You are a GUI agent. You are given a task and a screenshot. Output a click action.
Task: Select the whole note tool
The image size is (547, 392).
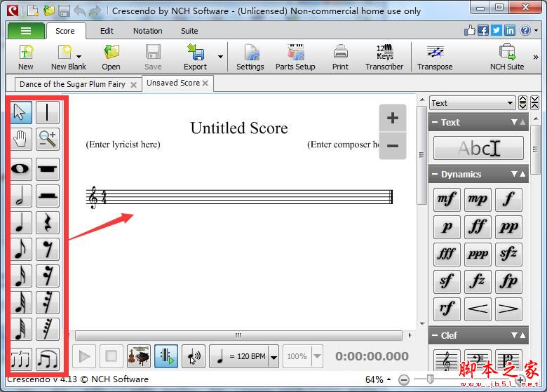click(x=21, y=169)
